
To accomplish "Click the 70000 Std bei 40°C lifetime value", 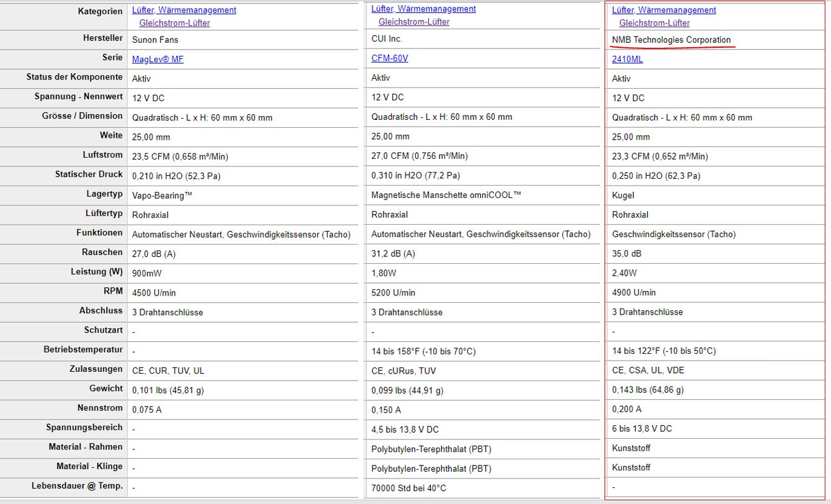I will pos(408,488).
